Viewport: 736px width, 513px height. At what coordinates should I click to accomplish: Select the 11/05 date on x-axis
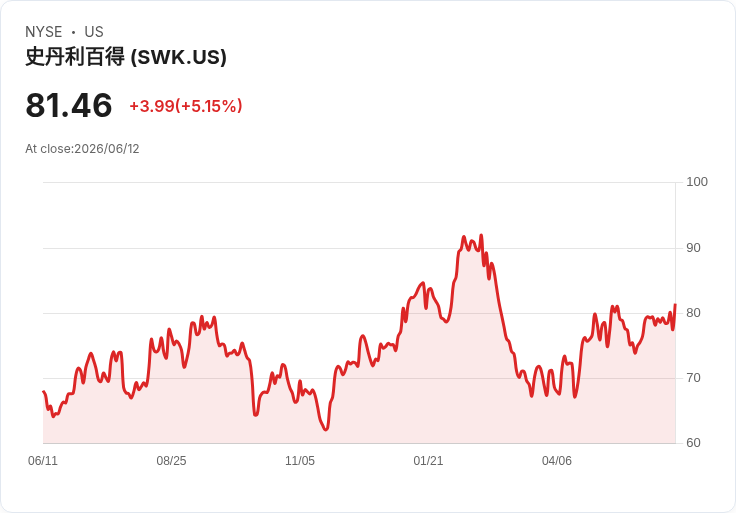[x=300, y=460]
